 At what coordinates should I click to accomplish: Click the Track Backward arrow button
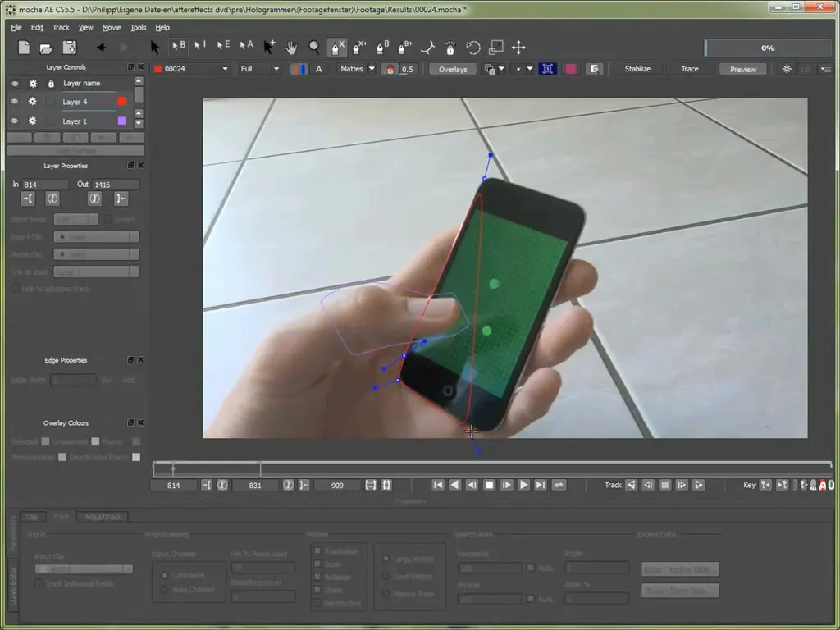click(632, 485)
